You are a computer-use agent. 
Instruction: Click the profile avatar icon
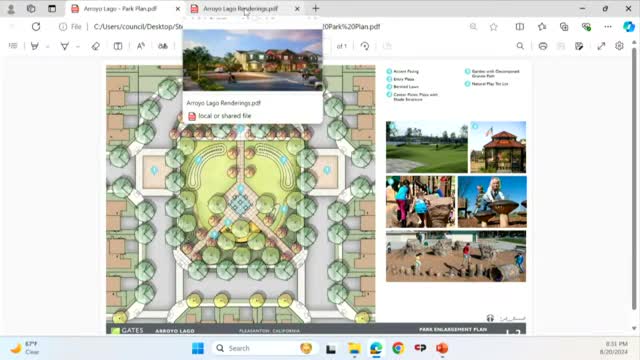pyautogui.click(x=11, y=9)
